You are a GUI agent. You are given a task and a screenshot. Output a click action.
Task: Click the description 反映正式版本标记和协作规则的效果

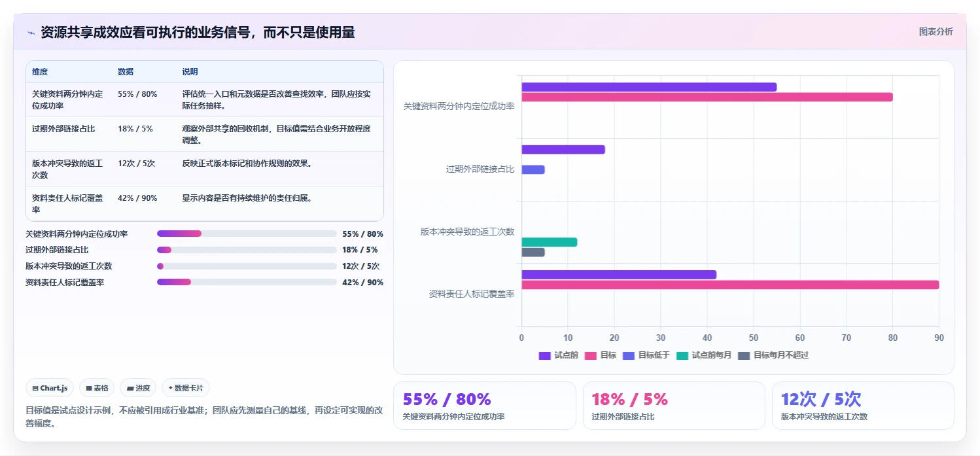pos(247,164)
